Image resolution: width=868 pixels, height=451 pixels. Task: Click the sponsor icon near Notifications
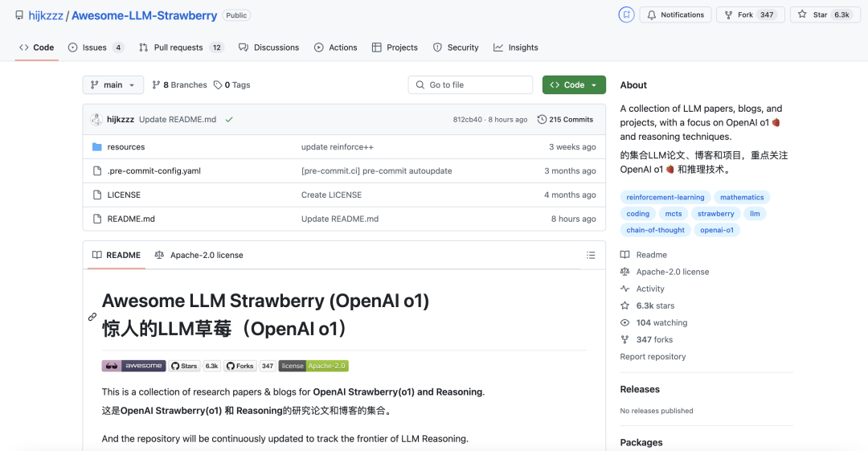tap(626, 14)
